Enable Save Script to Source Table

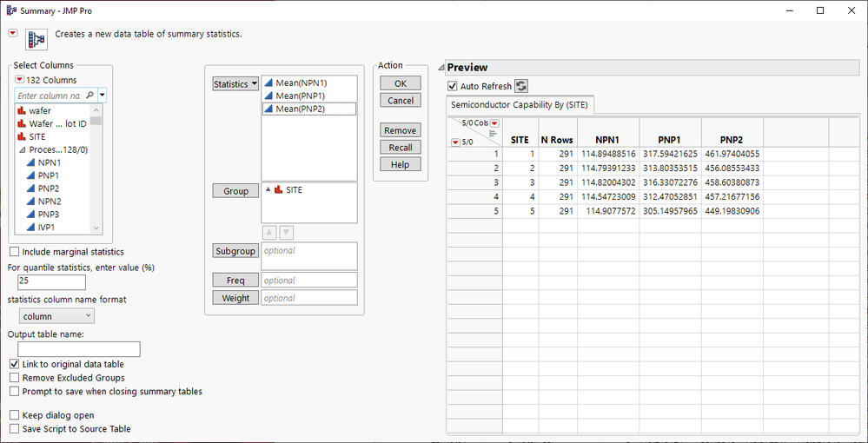click(15, 428)
